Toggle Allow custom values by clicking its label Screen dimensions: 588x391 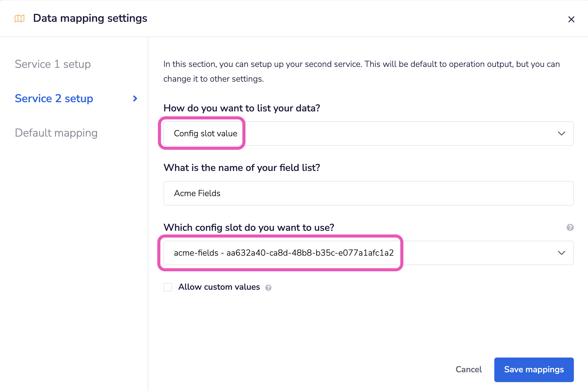[219, 287]
